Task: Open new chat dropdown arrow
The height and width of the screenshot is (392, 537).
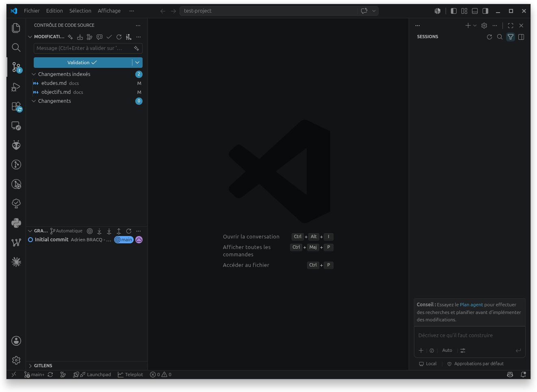Action: point(475,26)
